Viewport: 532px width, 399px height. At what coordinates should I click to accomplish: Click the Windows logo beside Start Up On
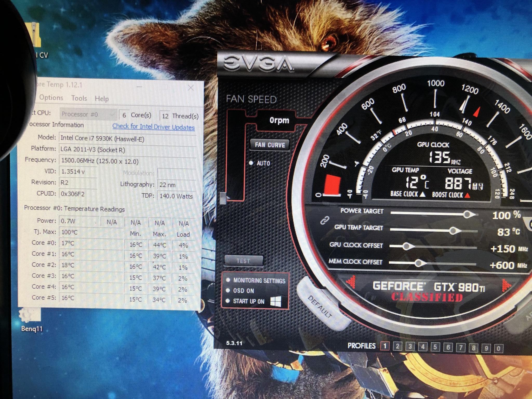point(276,301)
